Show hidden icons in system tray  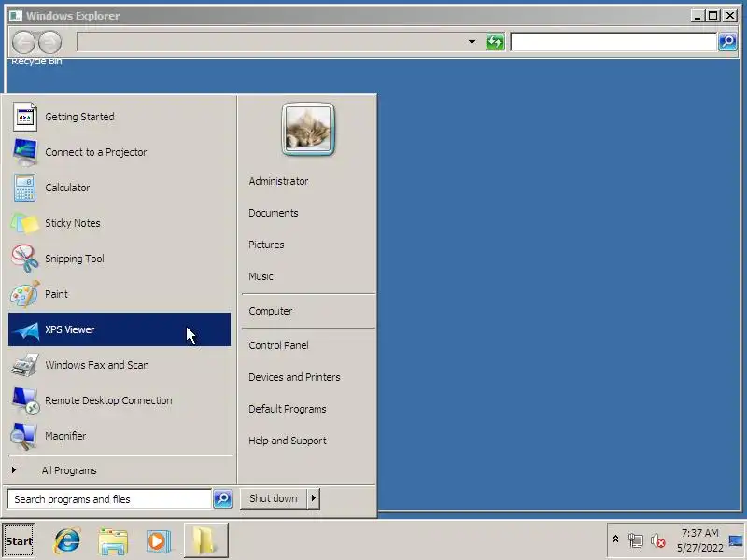pos(615,540)
